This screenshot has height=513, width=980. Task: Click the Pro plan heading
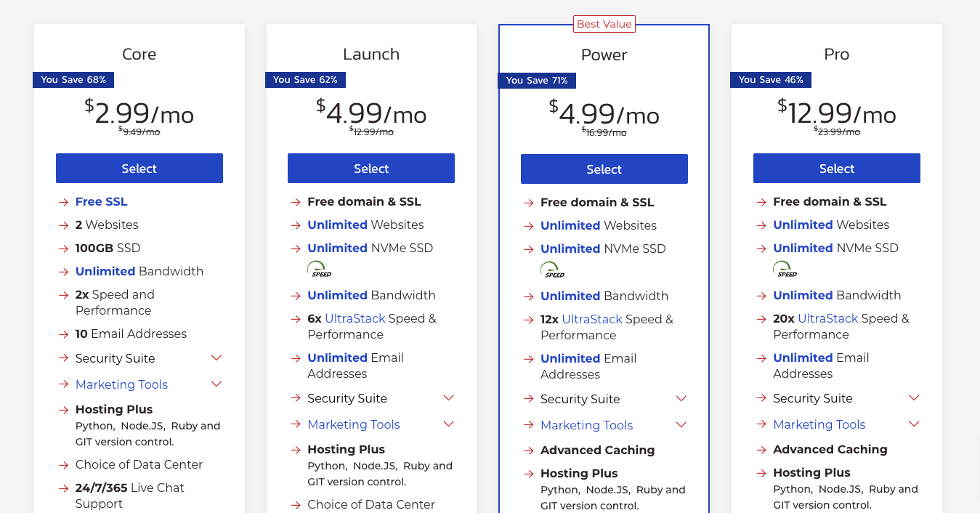tap(836, 54)
